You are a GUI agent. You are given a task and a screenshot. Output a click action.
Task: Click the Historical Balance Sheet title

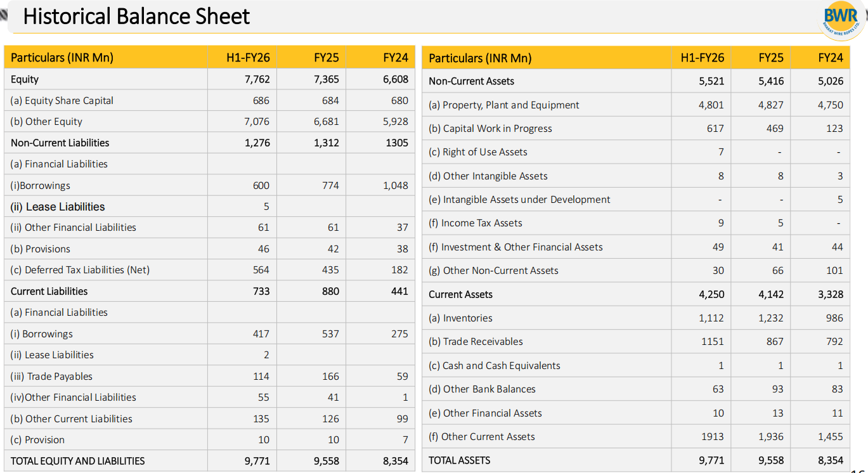click(136, 16)
